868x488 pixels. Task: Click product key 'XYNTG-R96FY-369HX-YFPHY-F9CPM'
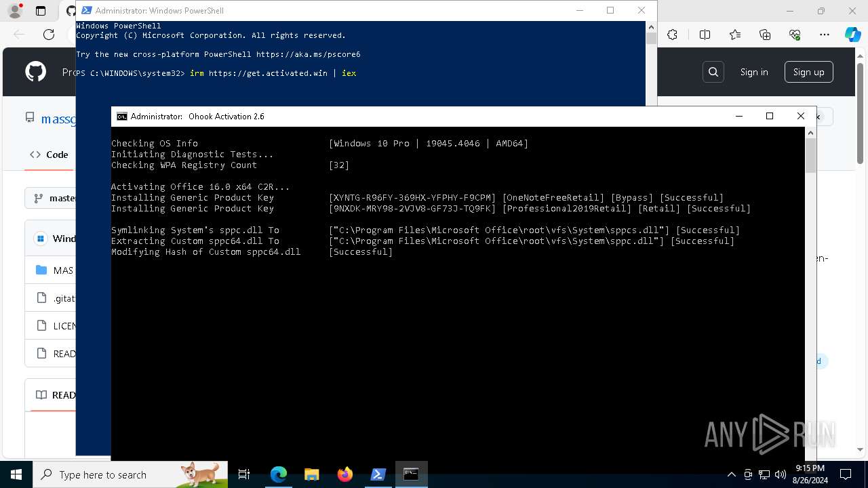tap(412, 198)
